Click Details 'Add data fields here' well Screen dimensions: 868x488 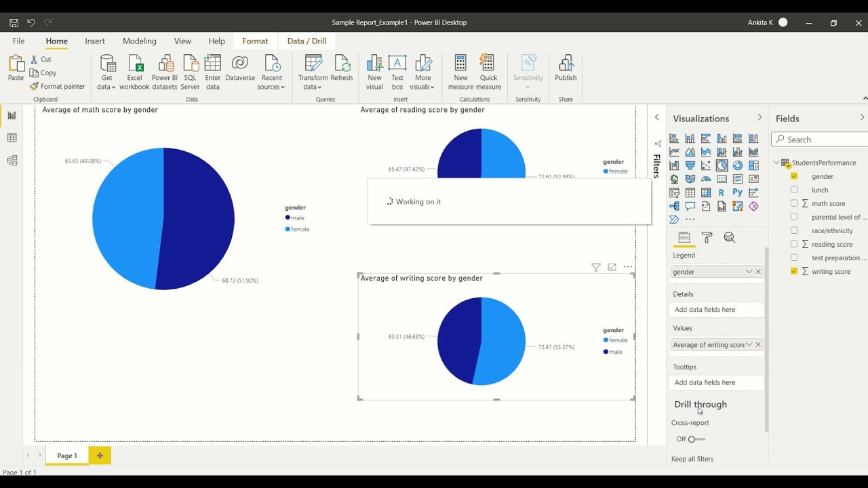[716, 310]
